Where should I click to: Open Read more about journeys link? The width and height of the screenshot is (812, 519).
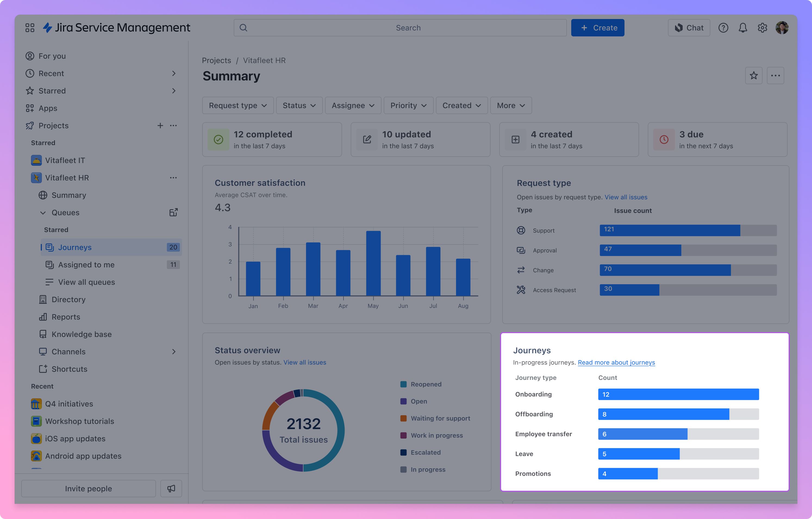coord(616,362)
